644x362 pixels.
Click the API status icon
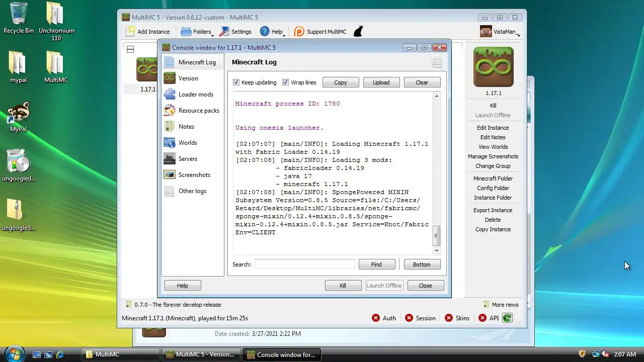pos(482,318)
